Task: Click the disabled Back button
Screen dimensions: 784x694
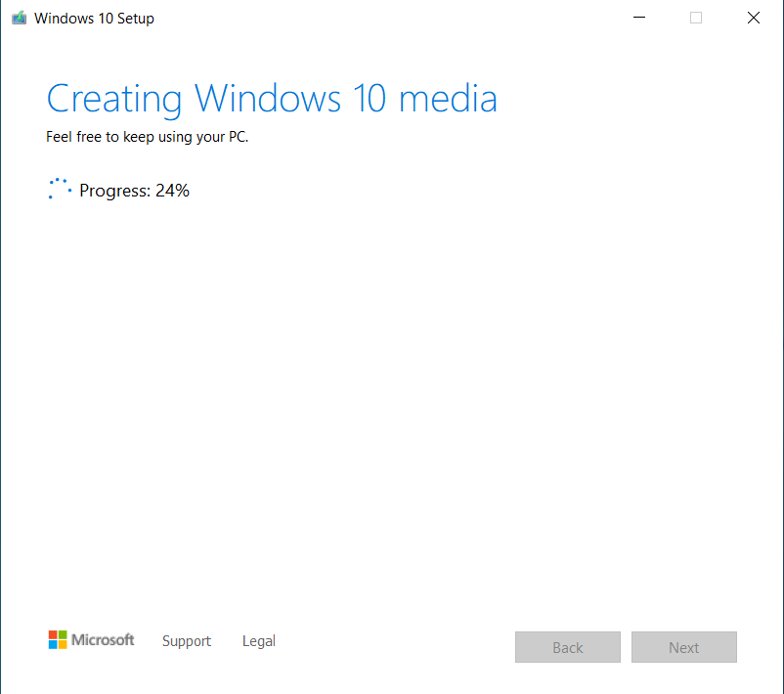Action: (568, 647)
